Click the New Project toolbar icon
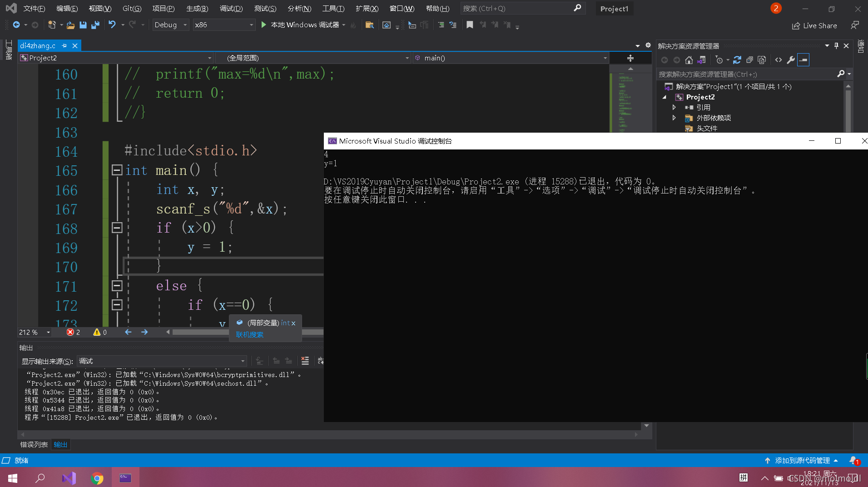 [52, 25]
